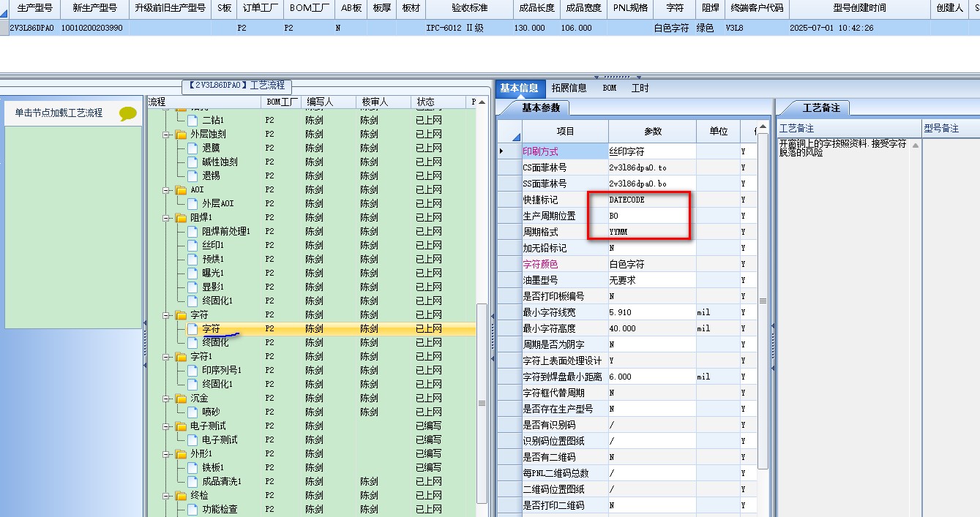Click the yellow chat bubble icon
The height and width of the screenshot is (517, 980).
(x=128, y=113)
